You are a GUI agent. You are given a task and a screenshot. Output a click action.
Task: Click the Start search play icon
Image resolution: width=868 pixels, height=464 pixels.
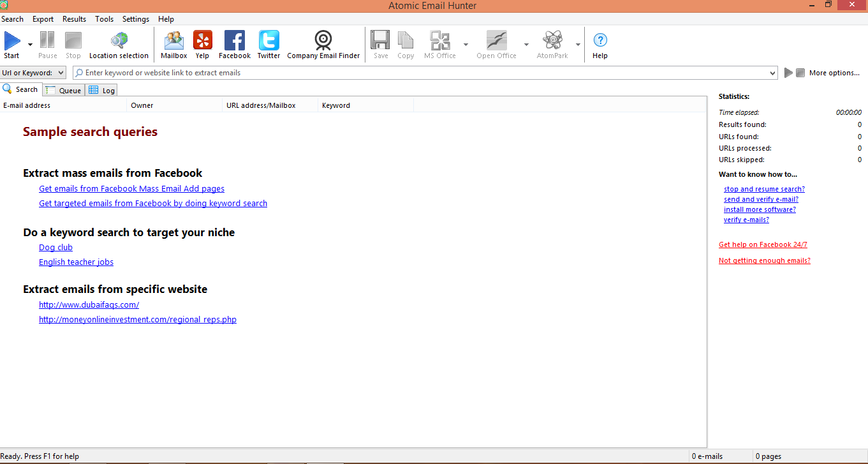[x=11, y=42]
